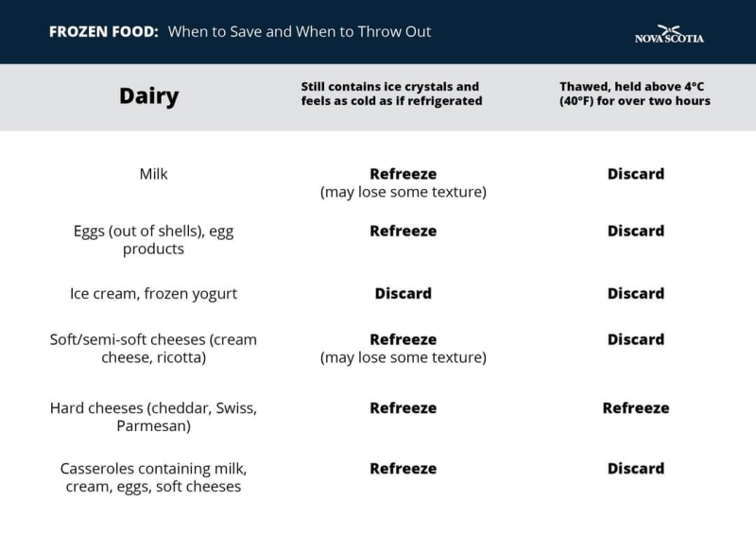The image size is (756, 534).
Task: Click Discard in the Casseroles row
Action: coord(635,469)
